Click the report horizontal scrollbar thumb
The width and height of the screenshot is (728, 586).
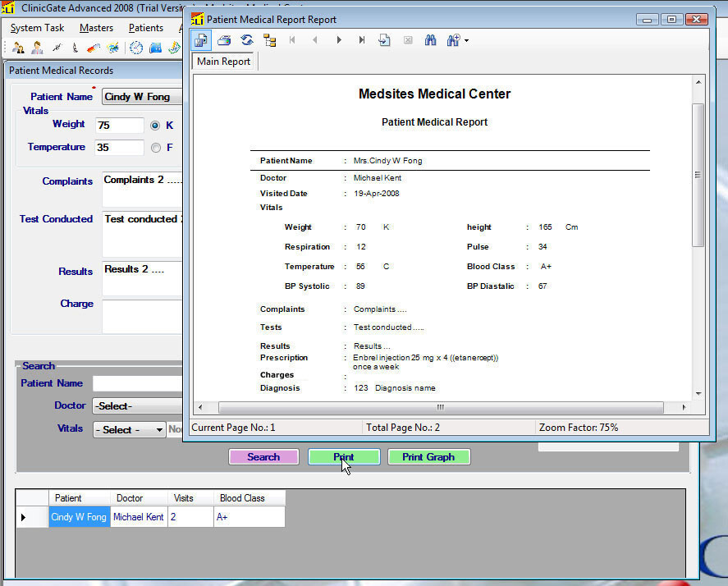click(x=441, y=407)
